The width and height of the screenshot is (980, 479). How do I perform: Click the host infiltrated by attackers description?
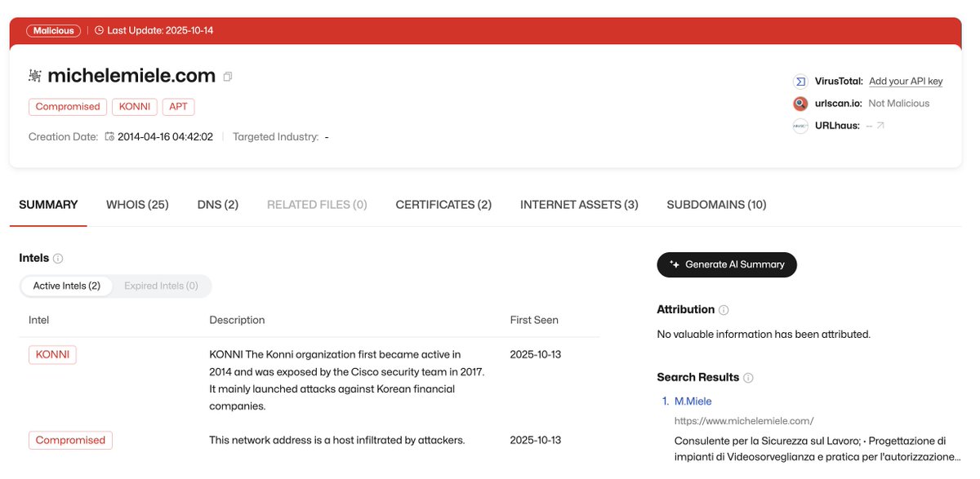[x=337, y=440]
